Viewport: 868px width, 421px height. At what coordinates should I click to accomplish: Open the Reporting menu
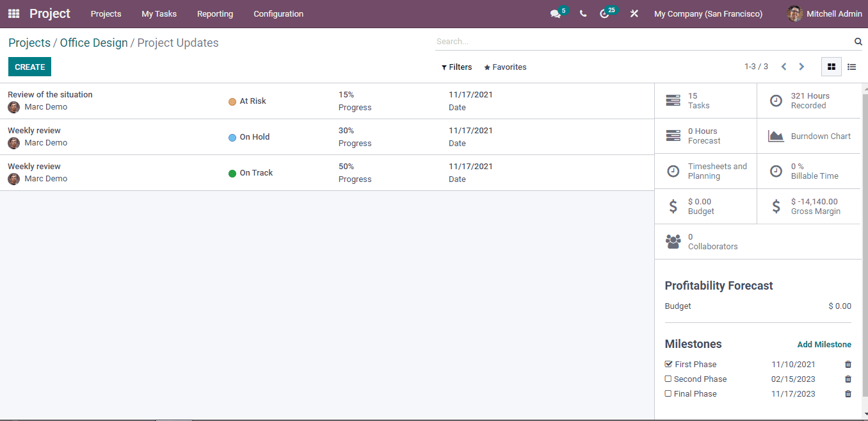click(214, 13)
